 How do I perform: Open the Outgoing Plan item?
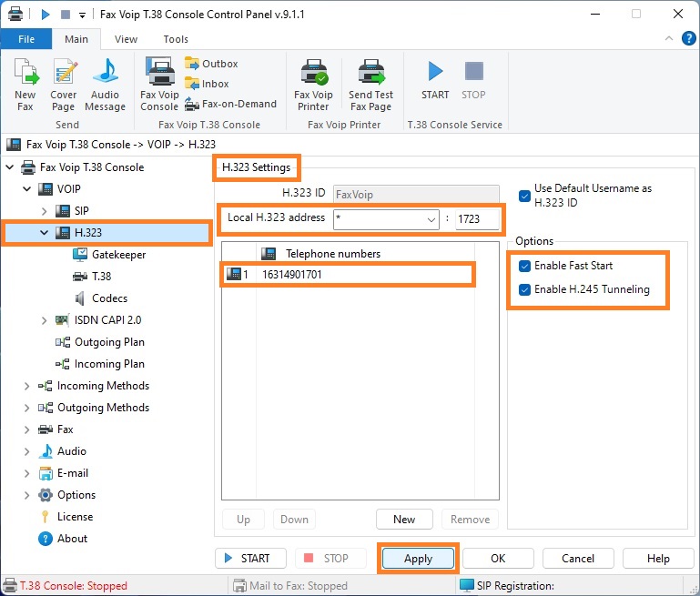click(109, 342)
